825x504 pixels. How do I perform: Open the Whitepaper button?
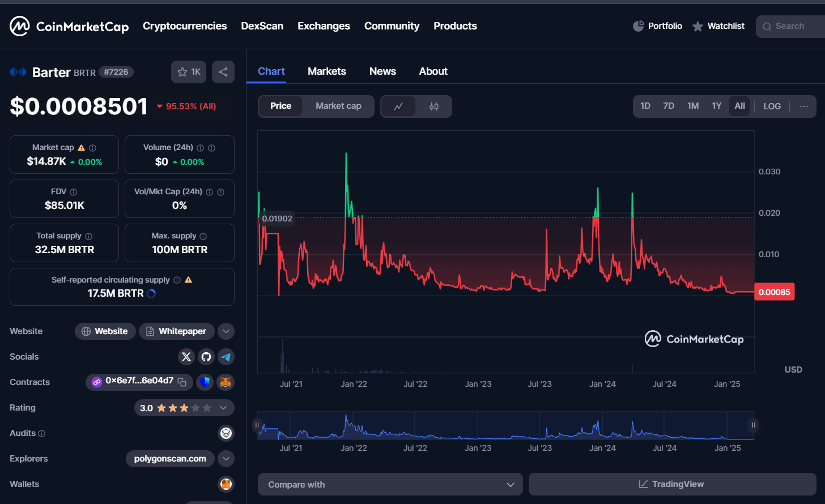point(177,331)
